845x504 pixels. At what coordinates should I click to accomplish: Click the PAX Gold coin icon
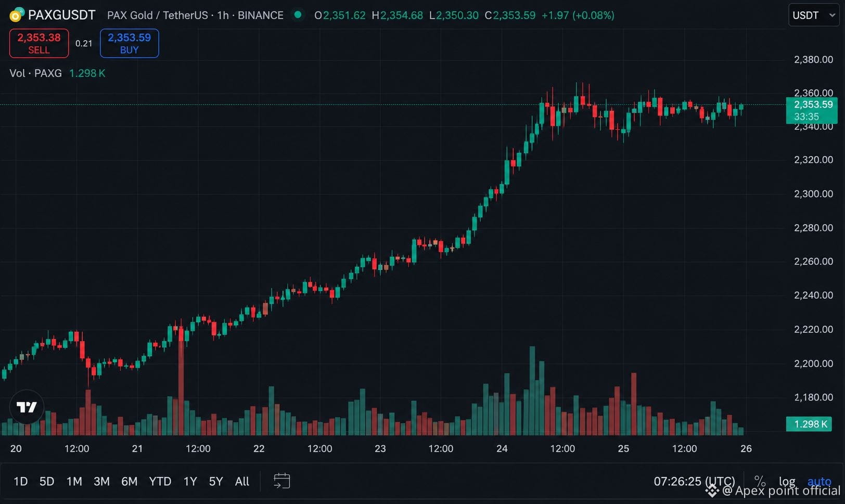click(x=17, y=15)
